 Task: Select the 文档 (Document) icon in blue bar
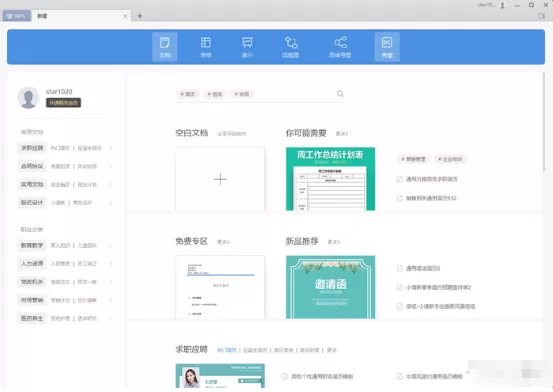point(165,47)
